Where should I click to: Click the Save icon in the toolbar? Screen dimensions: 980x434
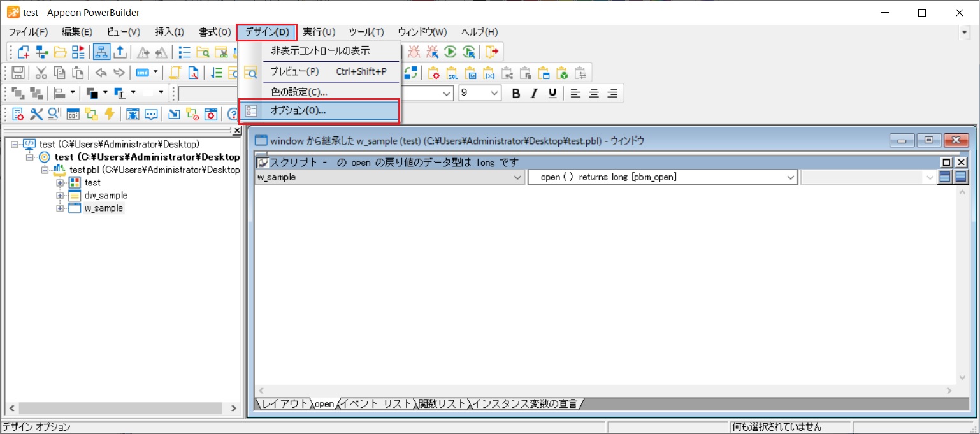click(x=18, y=72)
